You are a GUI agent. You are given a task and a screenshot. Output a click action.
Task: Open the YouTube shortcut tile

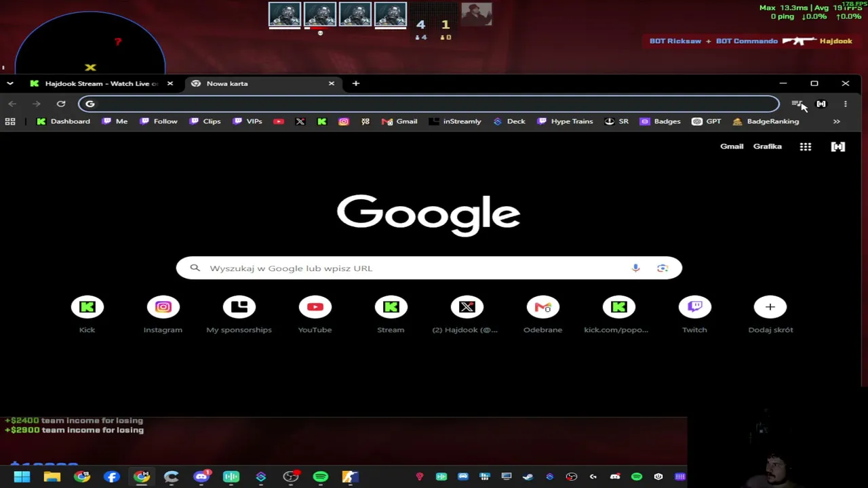315,315
